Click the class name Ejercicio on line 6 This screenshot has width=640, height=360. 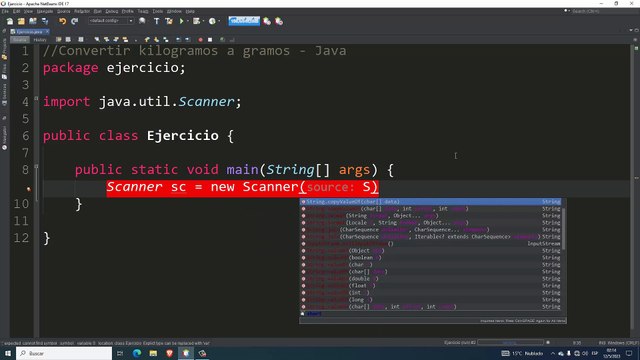pyautogui.click(x=182, y=136)
